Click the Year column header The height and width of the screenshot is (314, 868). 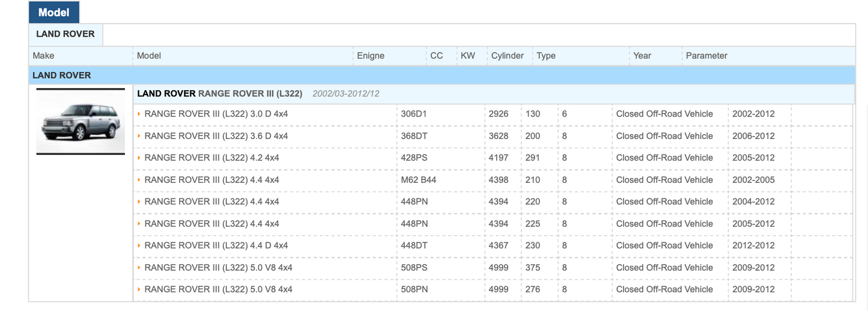pyautogui.click(x=642, y=55)
